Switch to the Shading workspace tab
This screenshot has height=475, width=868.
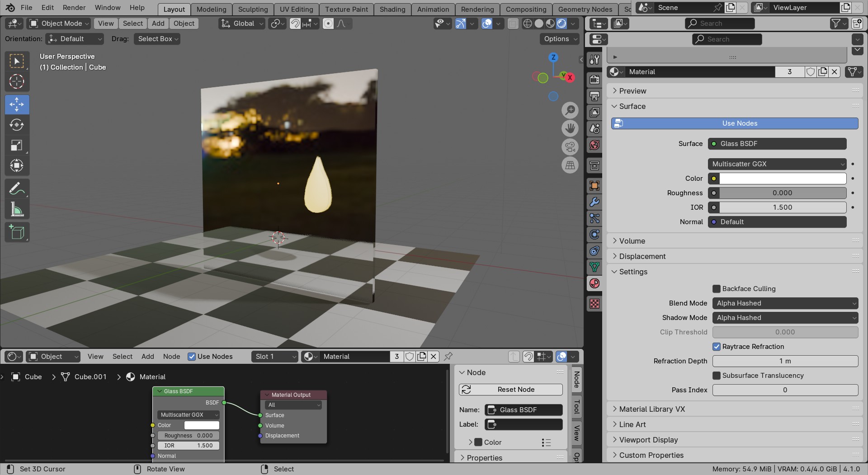(392, 9)
